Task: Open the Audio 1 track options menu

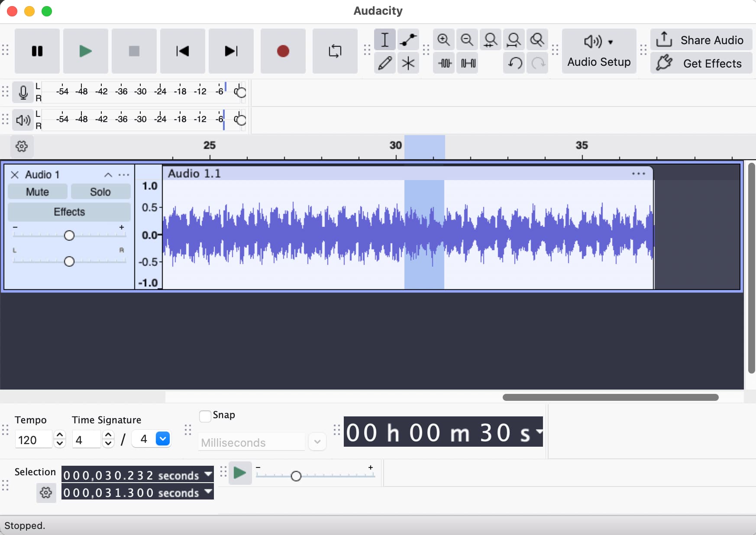Action: (124, 175)
